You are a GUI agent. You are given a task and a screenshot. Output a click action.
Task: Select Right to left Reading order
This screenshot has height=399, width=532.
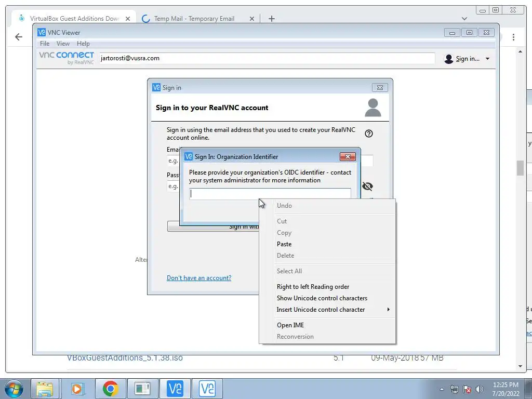[313, 287]
